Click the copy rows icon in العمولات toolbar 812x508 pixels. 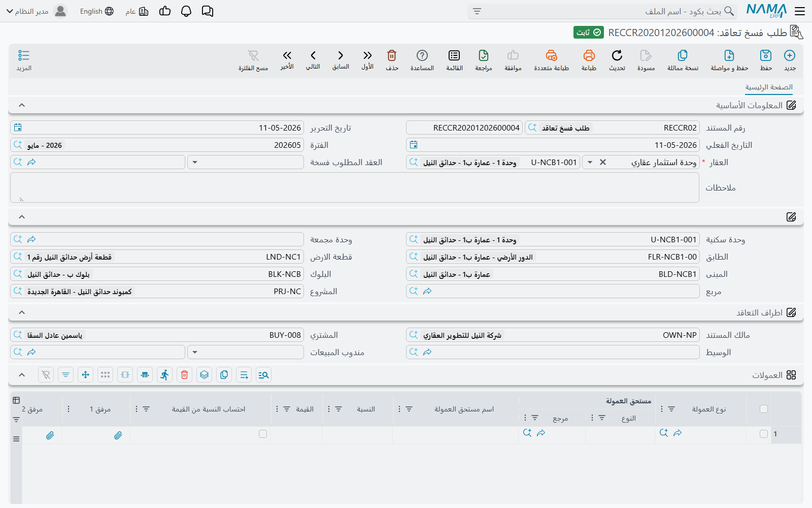(x=224, y=375)
